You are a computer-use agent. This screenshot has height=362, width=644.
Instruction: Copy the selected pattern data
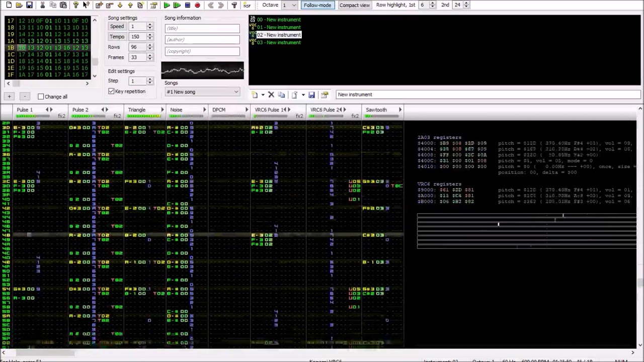tap(53, 5)
